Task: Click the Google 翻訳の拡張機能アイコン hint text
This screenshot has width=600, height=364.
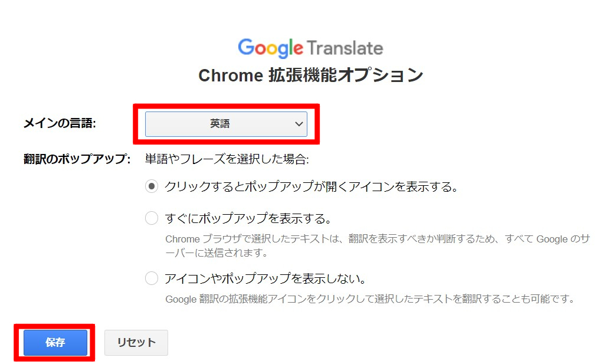Action: tap(370, 299)
